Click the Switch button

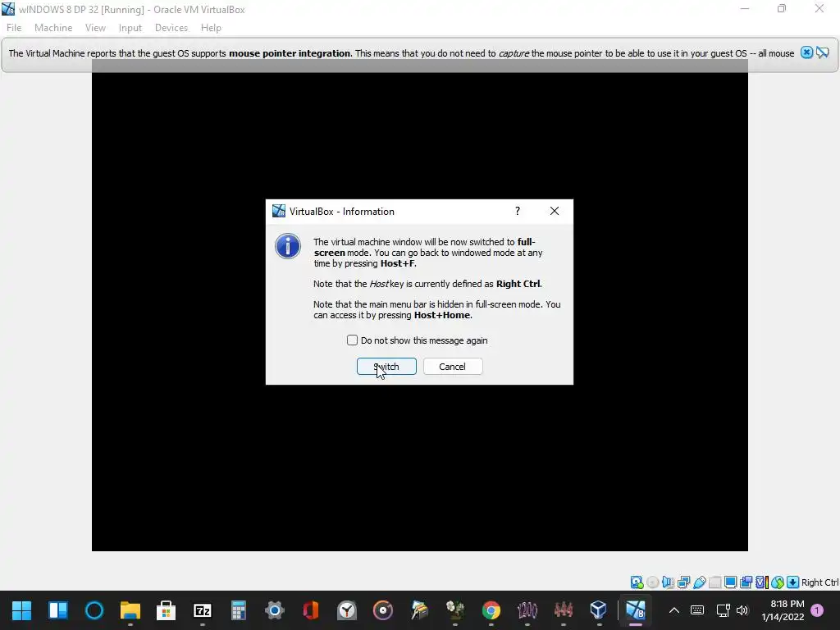386,367
